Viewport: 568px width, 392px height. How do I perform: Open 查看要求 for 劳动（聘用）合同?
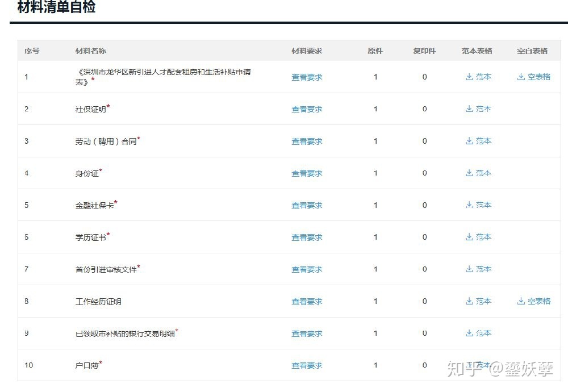coord(307,141)
